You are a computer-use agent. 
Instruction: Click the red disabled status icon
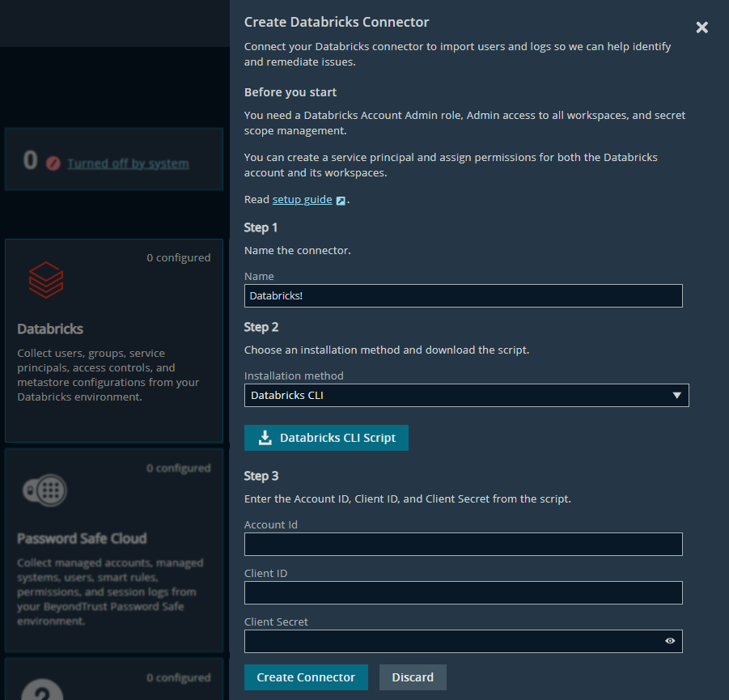53,163
